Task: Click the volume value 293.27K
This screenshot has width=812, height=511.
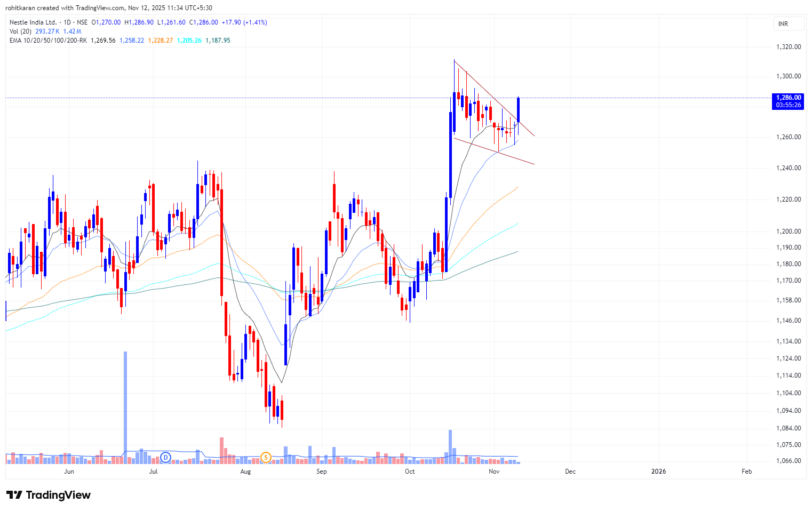Action: pos(47,31)
